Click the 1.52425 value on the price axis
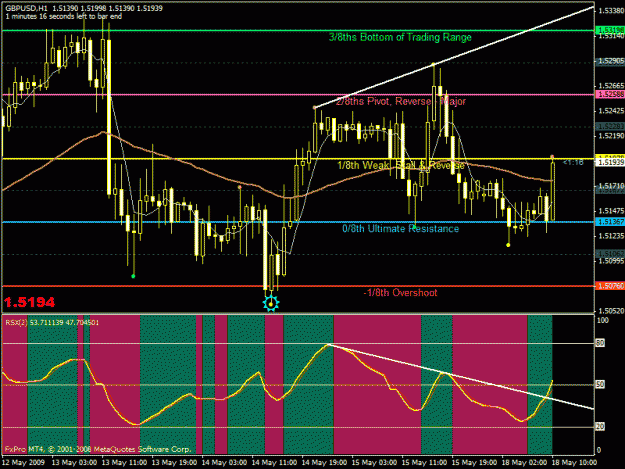 coord(611,111)
